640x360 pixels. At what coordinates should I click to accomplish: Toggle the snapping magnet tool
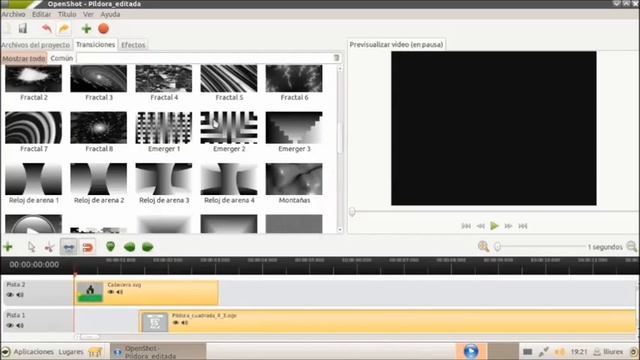coord(87,247)
